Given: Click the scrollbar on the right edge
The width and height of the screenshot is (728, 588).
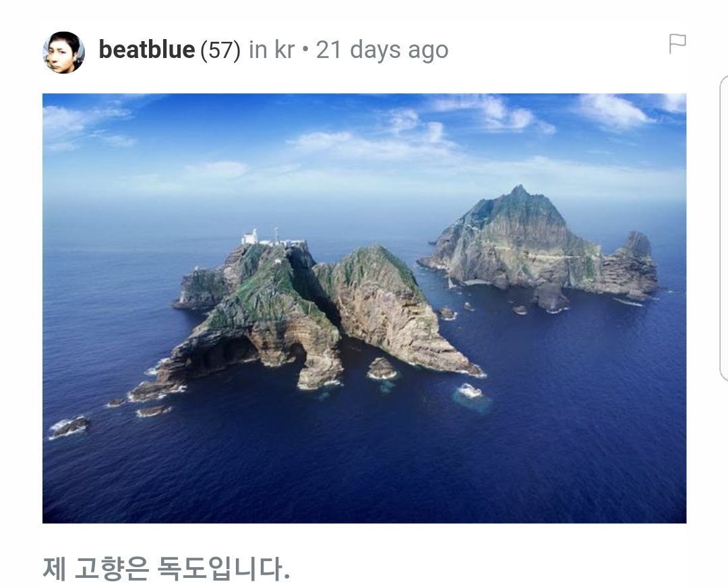Looking at the screenshot, I should tap(724, 228).
